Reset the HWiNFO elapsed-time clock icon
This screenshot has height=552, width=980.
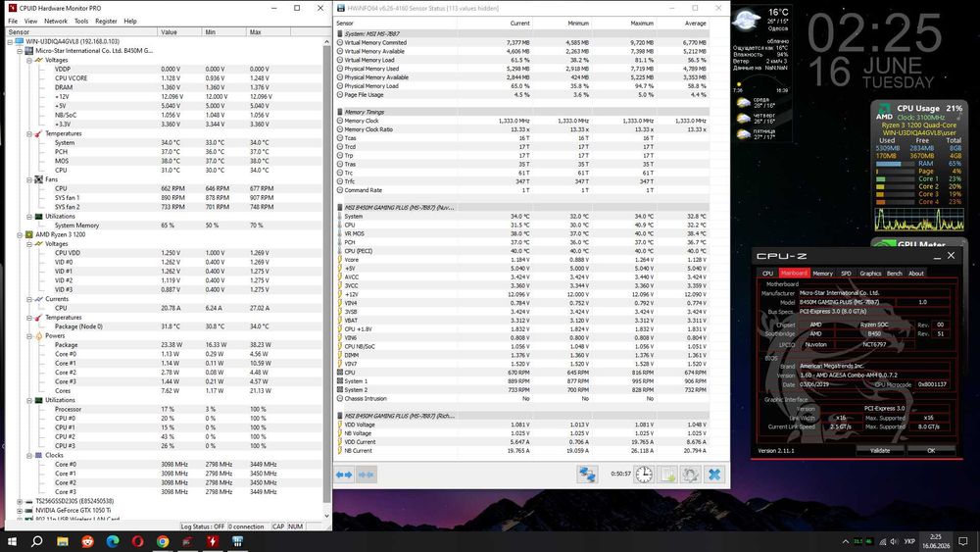pyautogui.click(x=644, y=475)
